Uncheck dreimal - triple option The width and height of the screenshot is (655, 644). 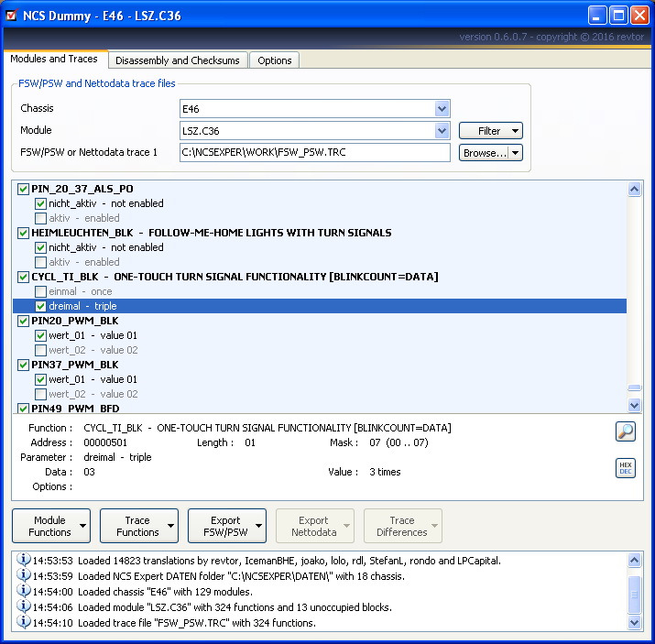point(40,306)
